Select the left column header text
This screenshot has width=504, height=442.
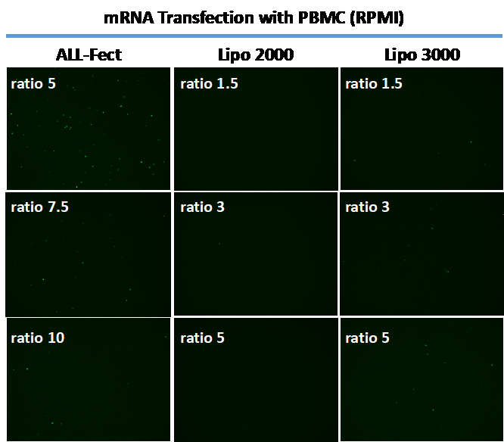click(x=88, y=54)
